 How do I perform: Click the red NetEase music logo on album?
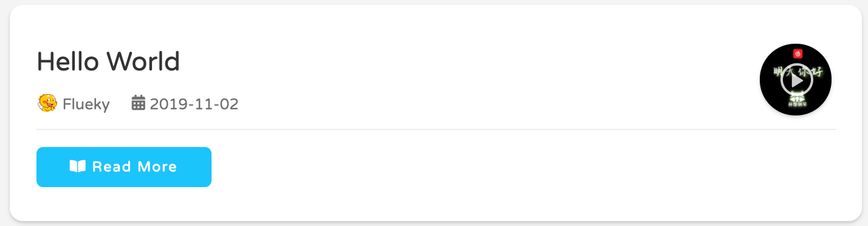point(799,53)
